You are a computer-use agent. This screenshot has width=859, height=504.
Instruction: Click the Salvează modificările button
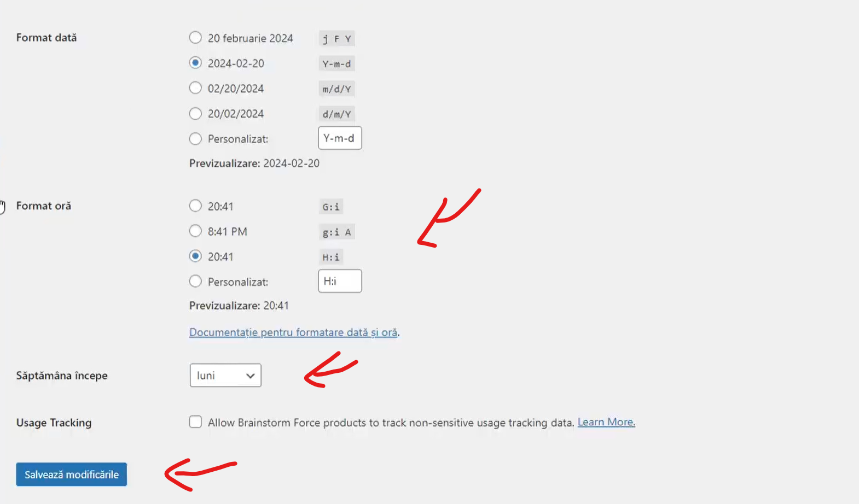coord(72,474)
